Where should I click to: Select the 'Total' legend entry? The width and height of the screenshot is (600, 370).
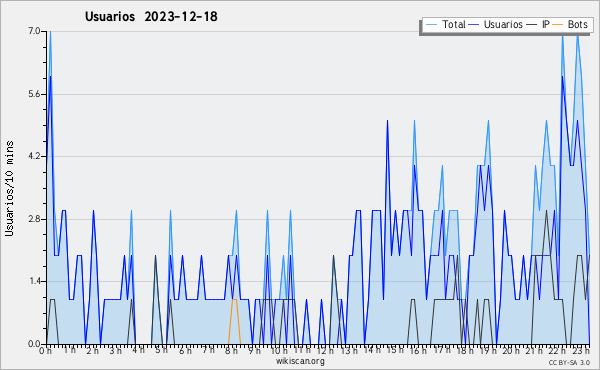tap(445, 24)
